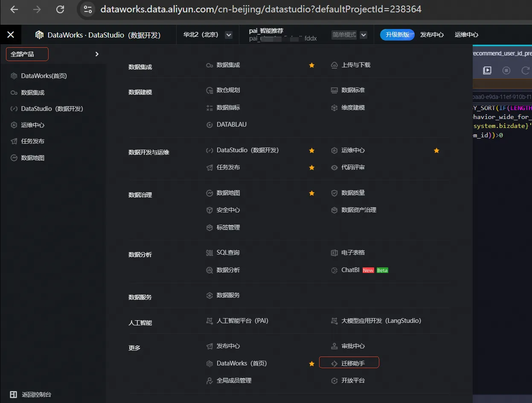Click the 数据服务 icon in the product grid
The height and width of the screenshot is (403, 532).
pos(209,295)
